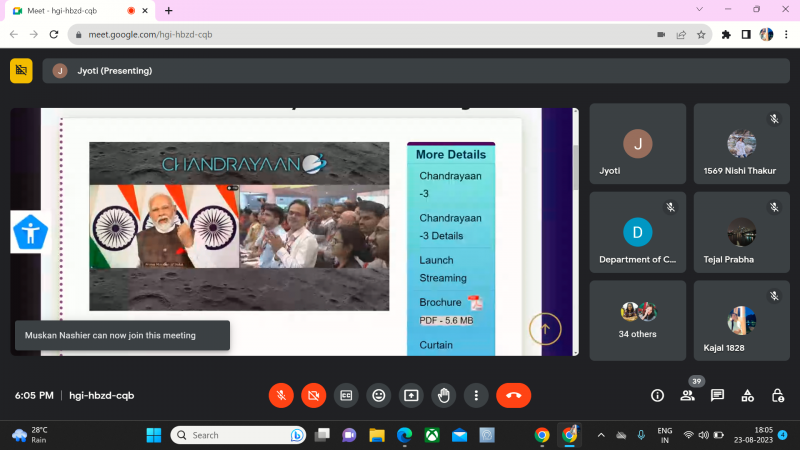Screen dimensions: 800x450
Task: Raise your hand
Action: pos(444,395)
